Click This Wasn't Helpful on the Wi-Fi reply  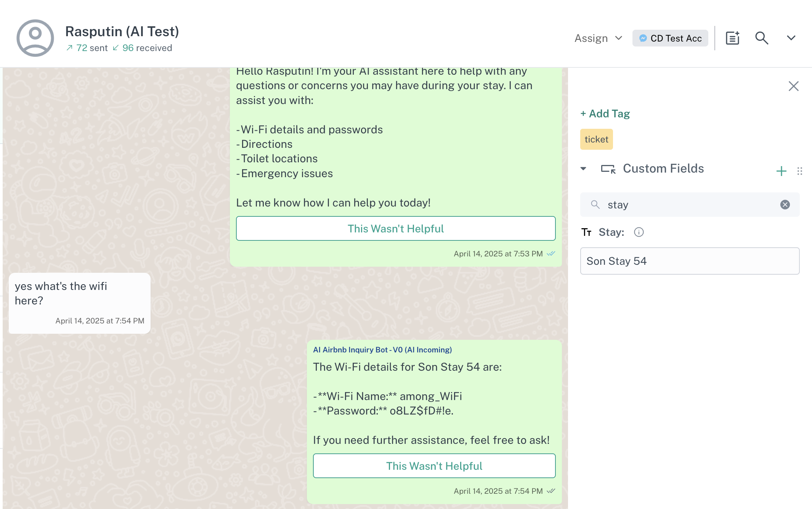(434, 466)
